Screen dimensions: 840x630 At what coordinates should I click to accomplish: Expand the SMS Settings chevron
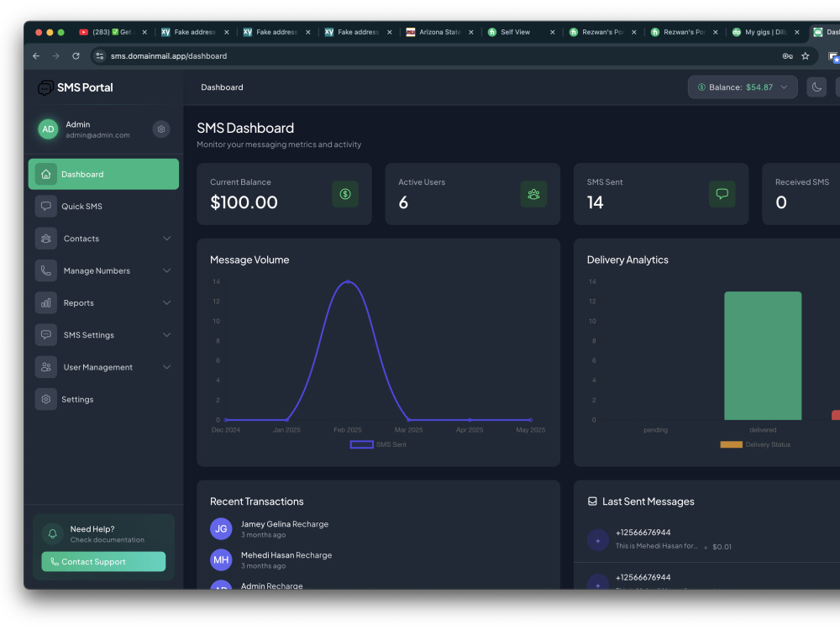(x=166, y=335)
